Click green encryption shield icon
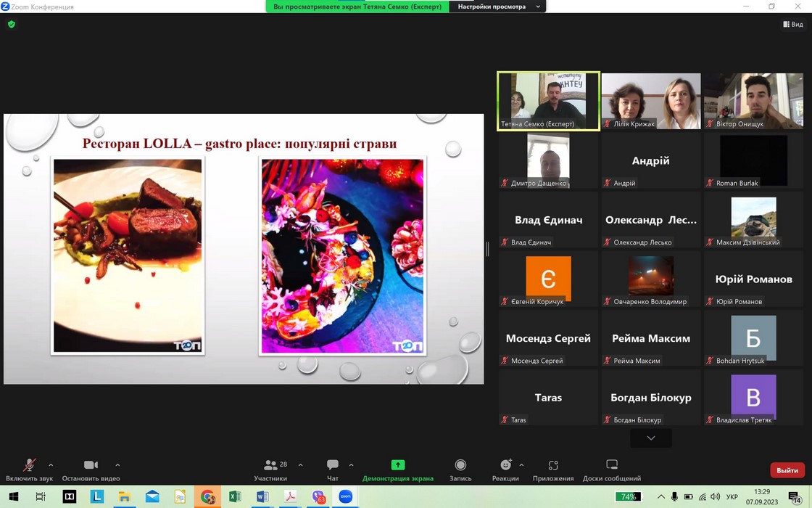The image size is (812, 508). (12, 24)
